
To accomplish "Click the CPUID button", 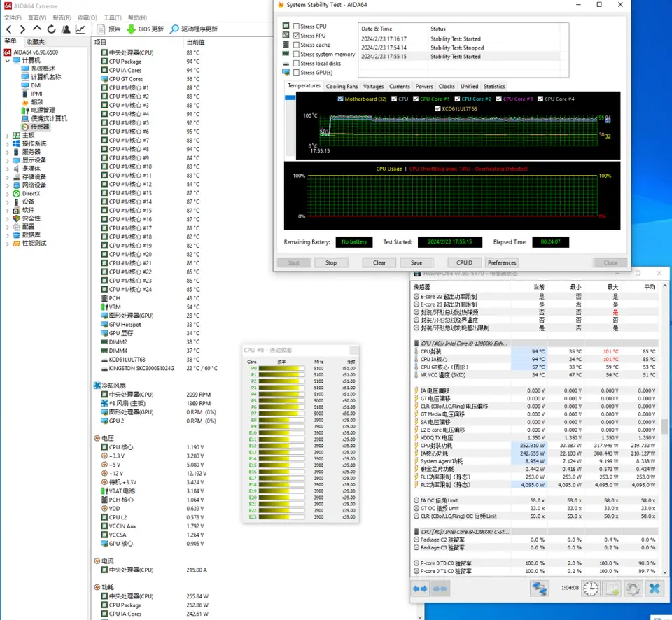I will pyautogui.click(x=465, y=262).
